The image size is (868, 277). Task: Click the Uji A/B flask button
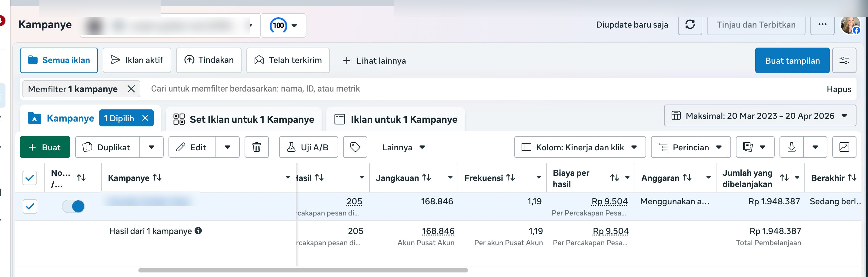[x=308, y=147]
